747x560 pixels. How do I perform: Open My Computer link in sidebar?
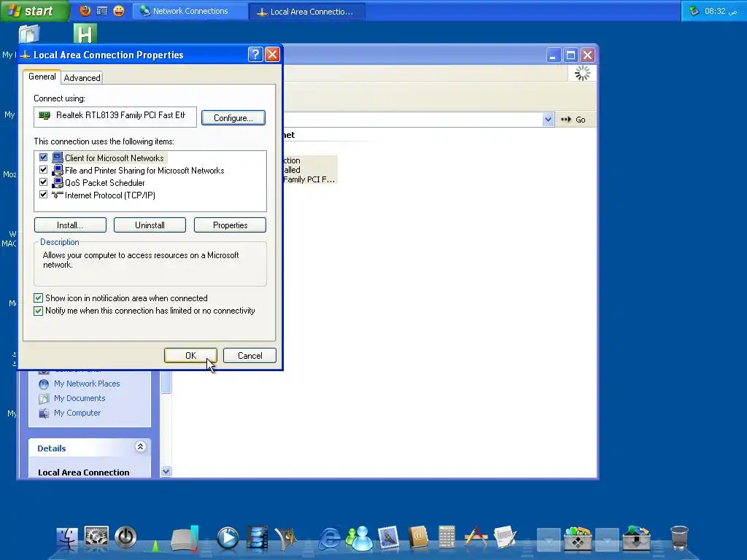[x=77, y=413]
